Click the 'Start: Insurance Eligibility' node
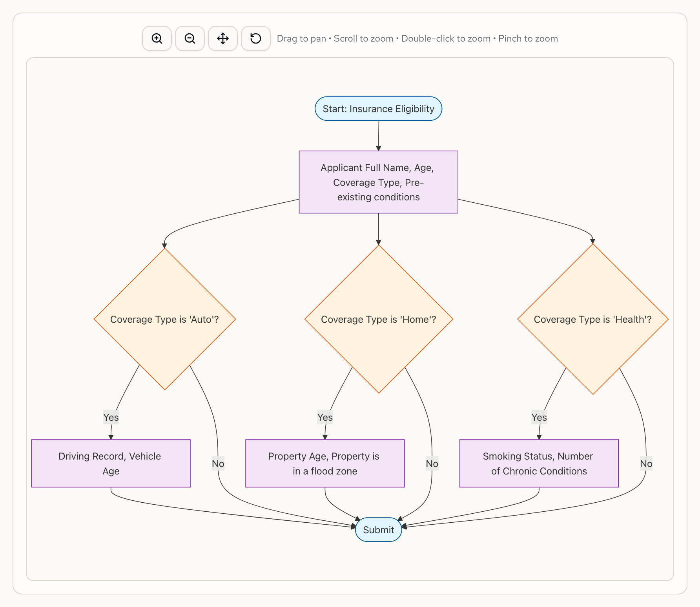The image size is (700, 607). pos(378,109)
